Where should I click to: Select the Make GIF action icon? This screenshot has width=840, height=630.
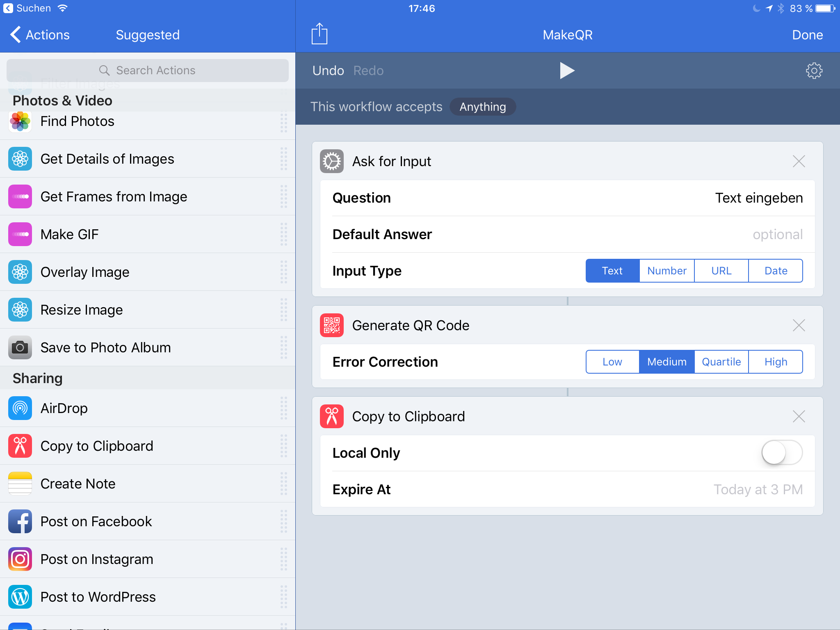[20, 234]
